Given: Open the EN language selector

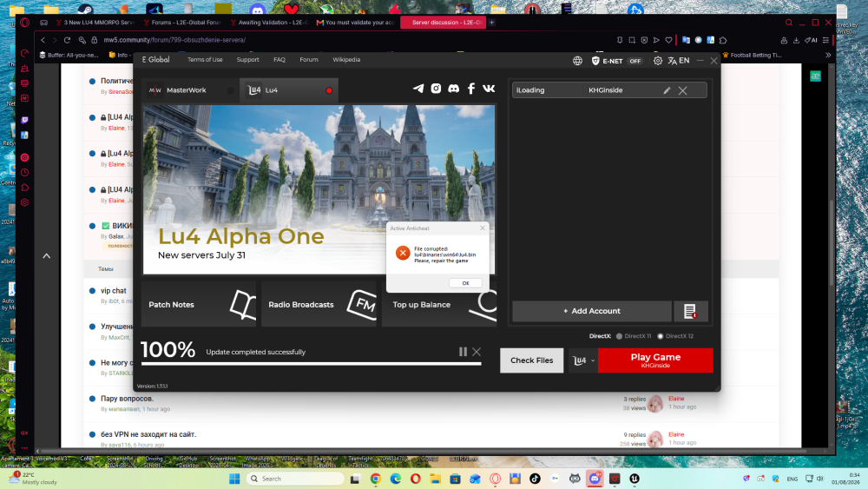Looking at the screenshot, I should [679, 61].
